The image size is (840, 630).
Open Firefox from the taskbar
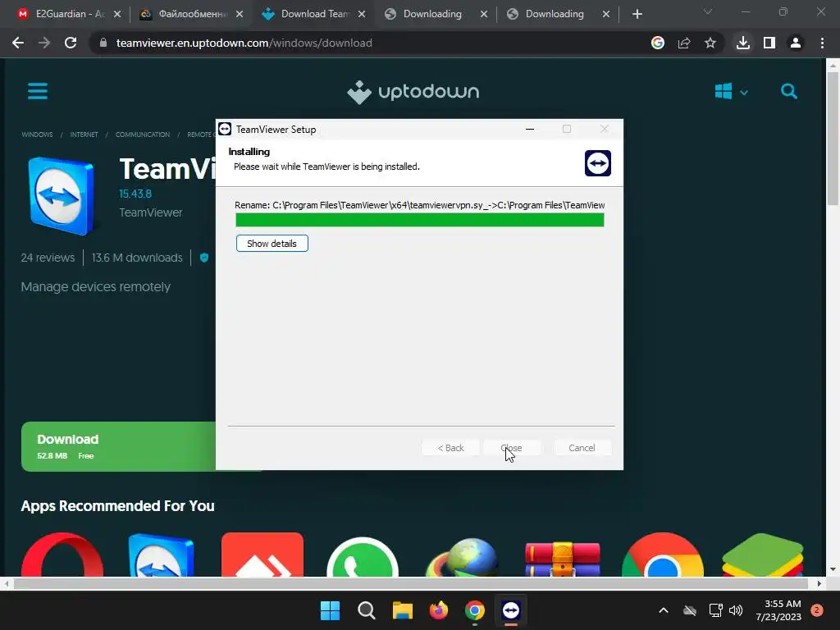(x=439, y=610)
